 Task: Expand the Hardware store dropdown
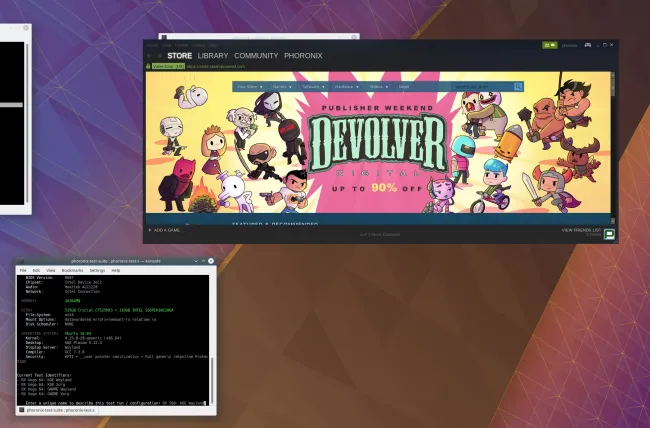pos(347,87)
